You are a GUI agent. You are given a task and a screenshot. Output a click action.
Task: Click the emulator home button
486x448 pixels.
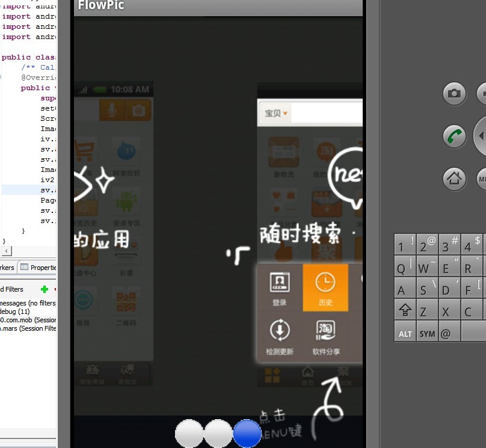point(454,179)
